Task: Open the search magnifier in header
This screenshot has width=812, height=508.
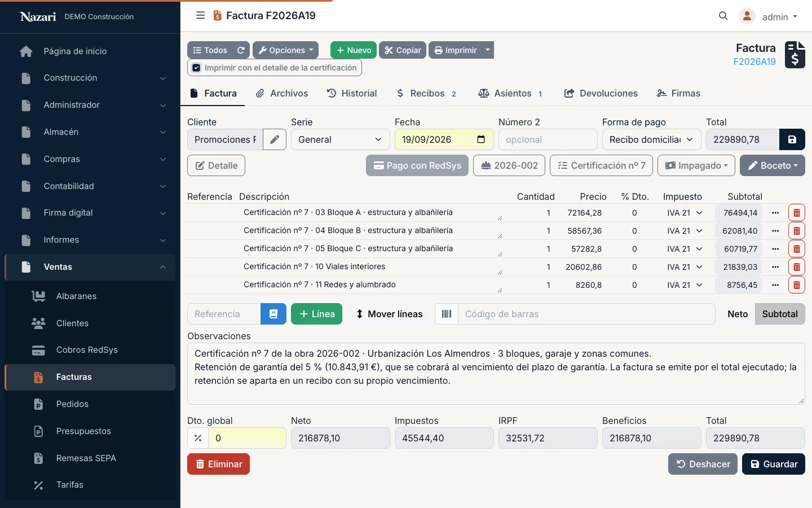Action: tap(723, 16)
